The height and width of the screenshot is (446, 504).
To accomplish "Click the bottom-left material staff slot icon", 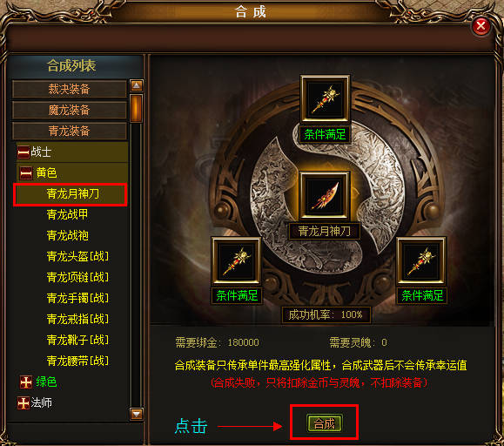I will [x=236, y=260].
